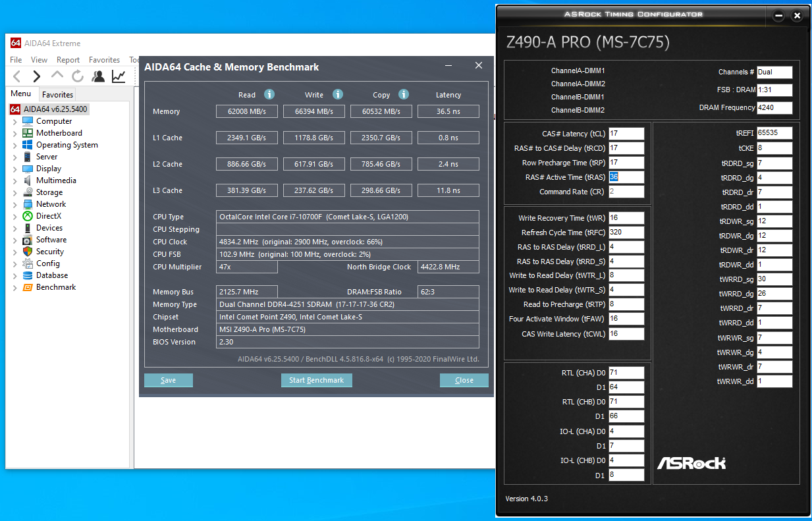Screen dimensions: 812x521
Task: Expand the Security tree node
Action: tap(15, 252)
